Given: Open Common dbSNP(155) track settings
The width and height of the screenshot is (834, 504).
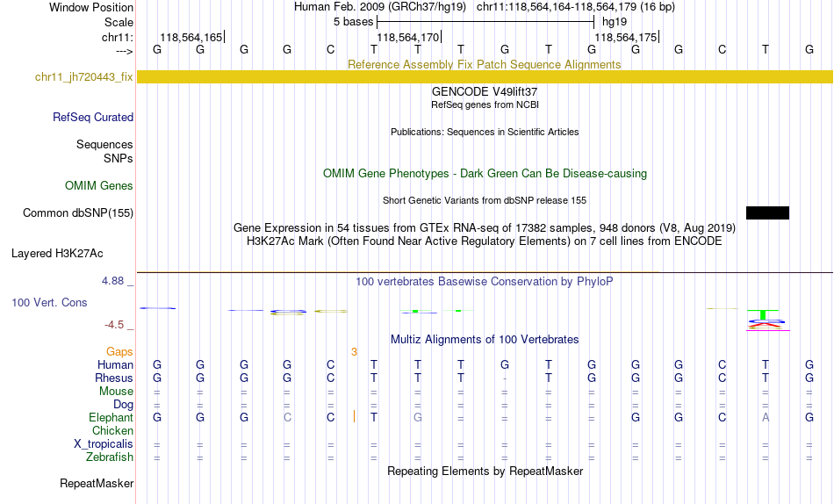Looking at the screenshot, I should (77, 212).
